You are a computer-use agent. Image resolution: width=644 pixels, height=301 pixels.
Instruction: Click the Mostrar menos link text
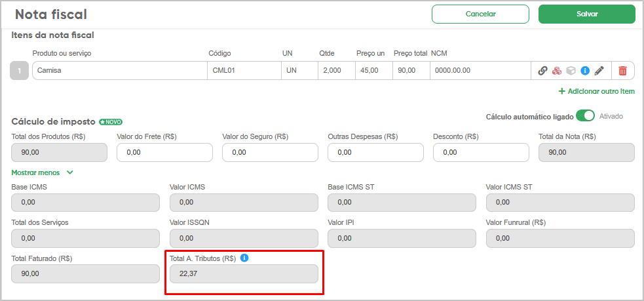tap(36, 172)
